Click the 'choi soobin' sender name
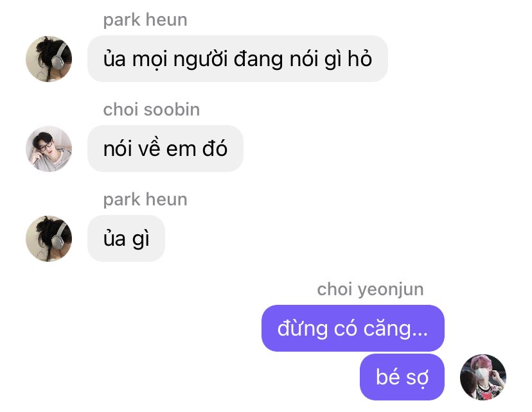 point(152,110)
